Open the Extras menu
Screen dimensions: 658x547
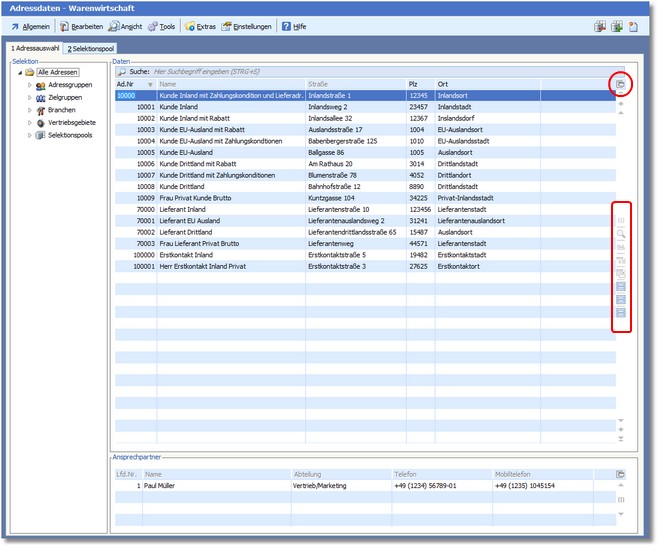tap(200, 26)
